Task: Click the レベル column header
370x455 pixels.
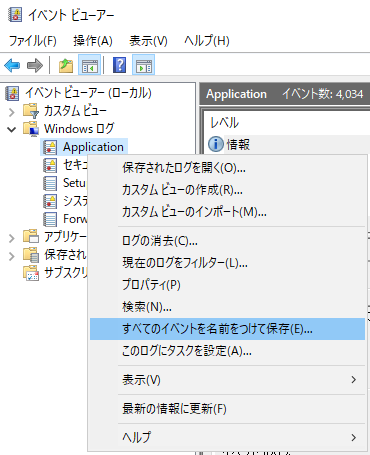Action: click(225, 123)
